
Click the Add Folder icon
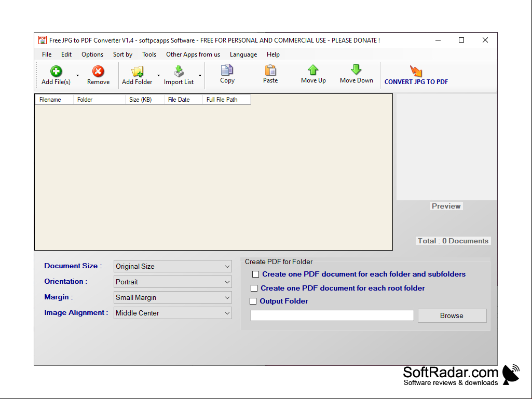[x=138, y=71]
